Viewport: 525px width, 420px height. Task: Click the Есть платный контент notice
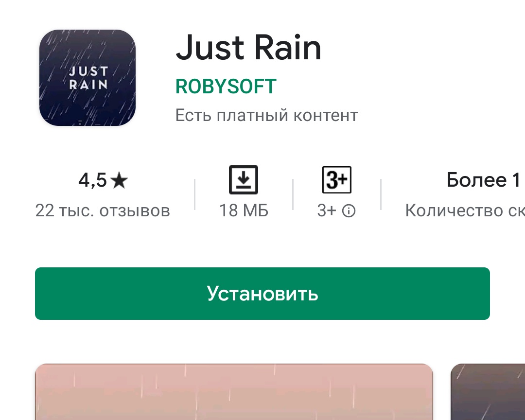267,116
